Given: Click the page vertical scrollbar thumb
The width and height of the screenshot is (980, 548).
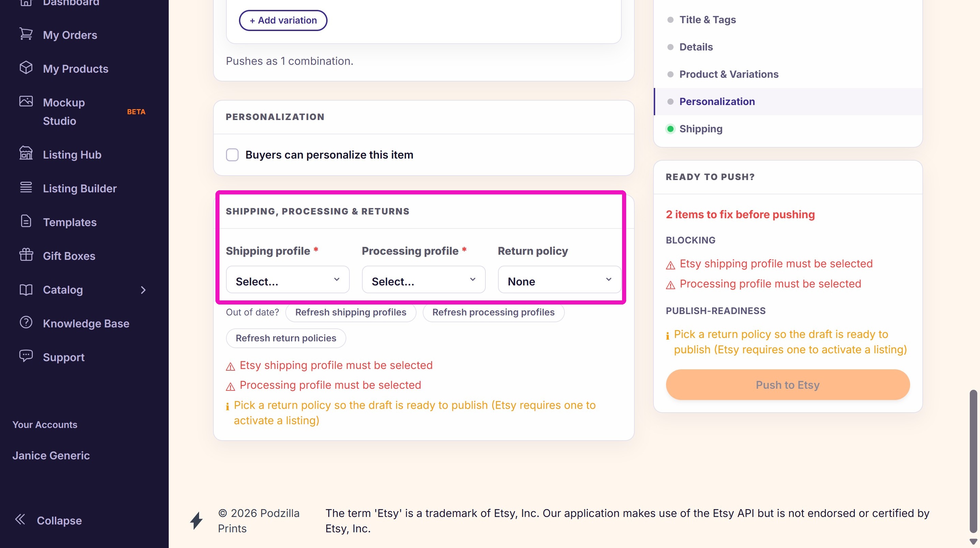Looking at the screenshot, I should [973, 461].
